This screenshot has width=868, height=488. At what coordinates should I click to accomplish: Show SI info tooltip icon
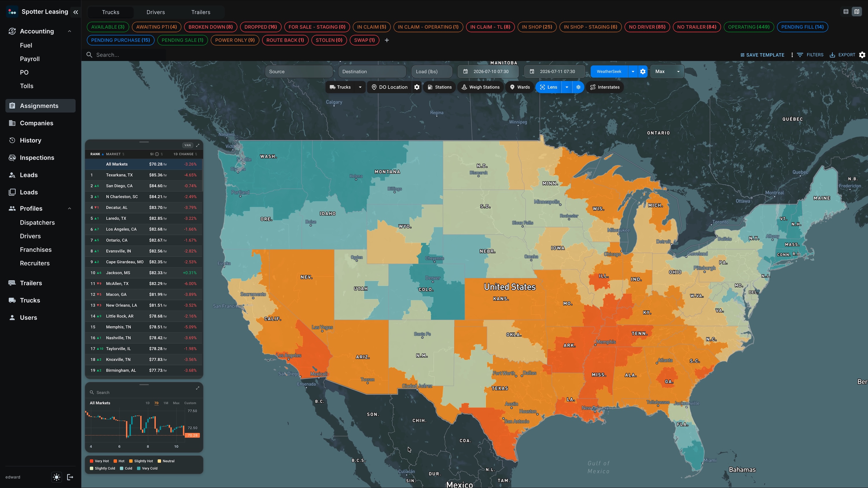[157, 154]
